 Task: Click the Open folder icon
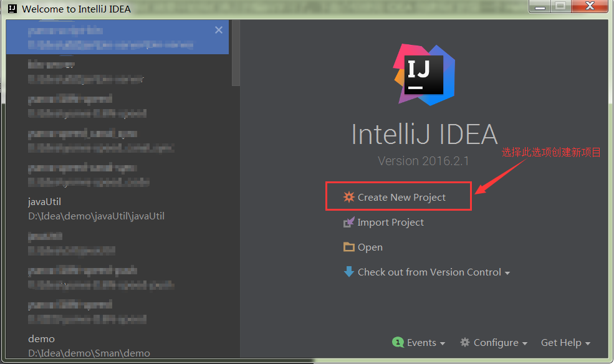[x=349, y=247]
